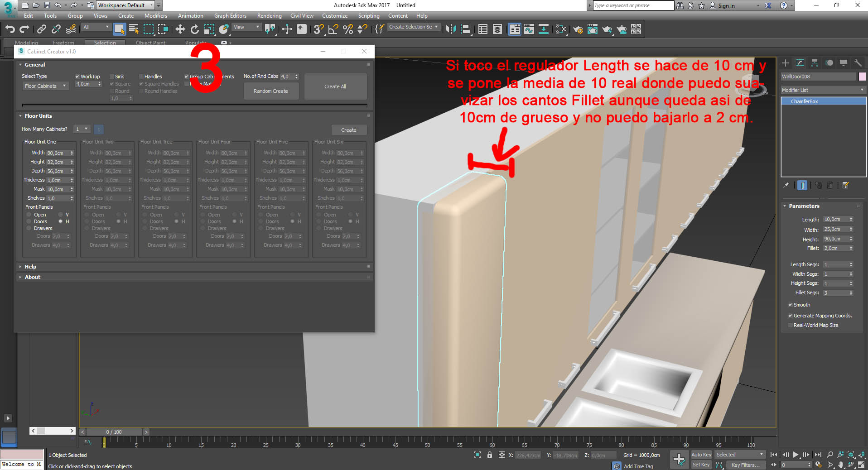Image resolution: width=868 pixels, height=470 pixels.
Task: Toggle Generate Mapping Coords checkbox
Action: pyautogui.click(x=791, y=316)
